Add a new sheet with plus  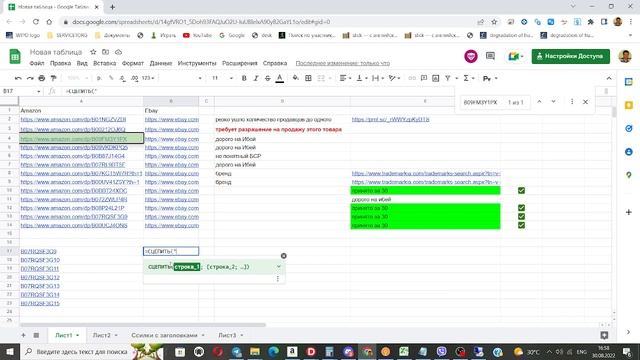23,335
